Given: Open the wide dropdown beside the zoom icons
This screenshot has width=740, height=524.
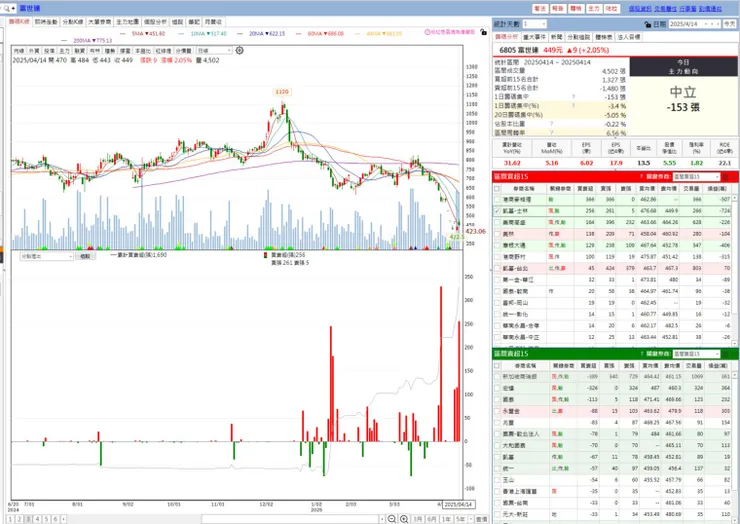Looking at the screenshot, I should coord(293,519).
